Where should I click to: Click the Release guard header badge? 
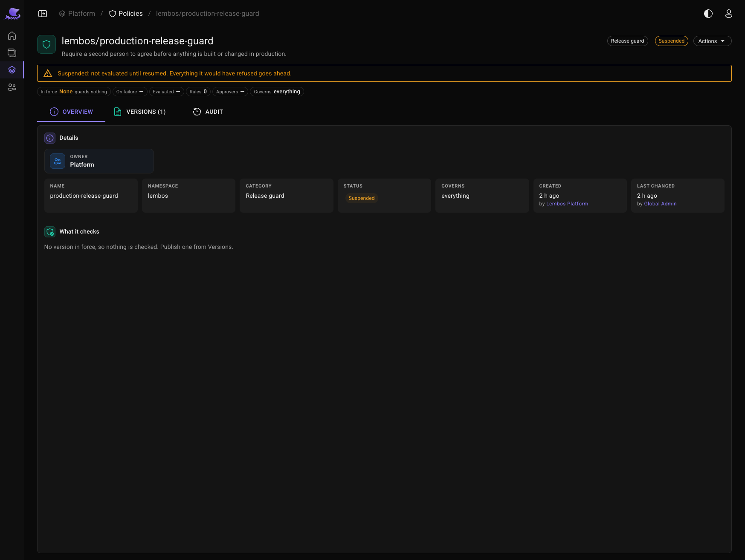(x=627, y=41)
